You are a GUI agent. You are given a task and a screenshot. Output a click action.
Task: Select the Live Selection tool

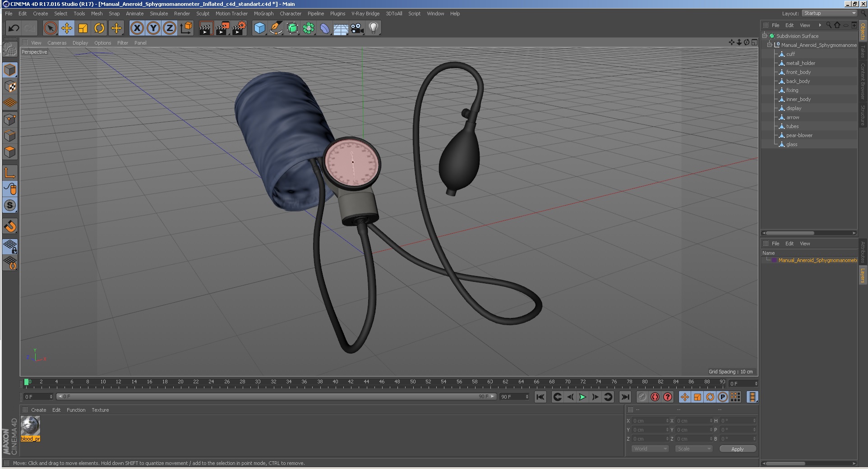click(x=51, y=28)
